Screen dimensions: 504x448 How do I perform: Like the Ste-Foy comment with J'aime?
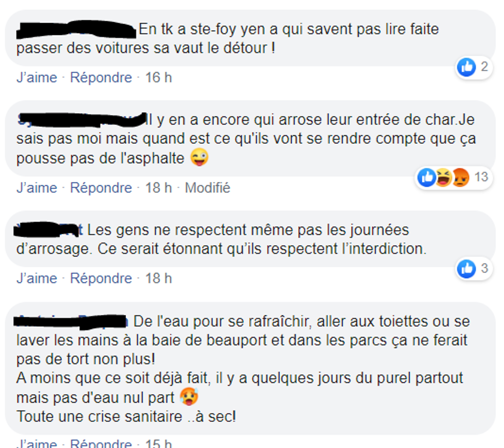coord(37,78)
